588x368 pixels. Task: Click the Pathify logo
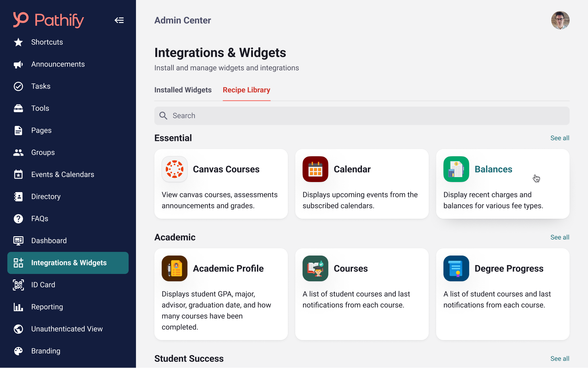click(48, 20)
